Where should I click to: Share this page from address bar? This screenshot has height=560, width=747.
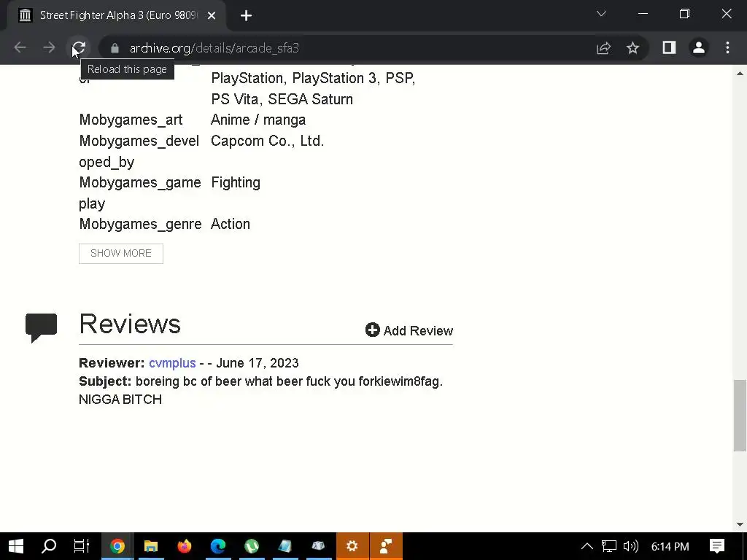point(603,48)
